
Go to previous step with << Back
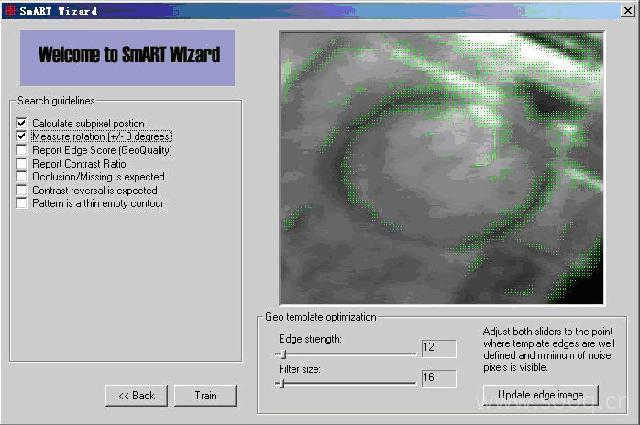coord(136,395)
